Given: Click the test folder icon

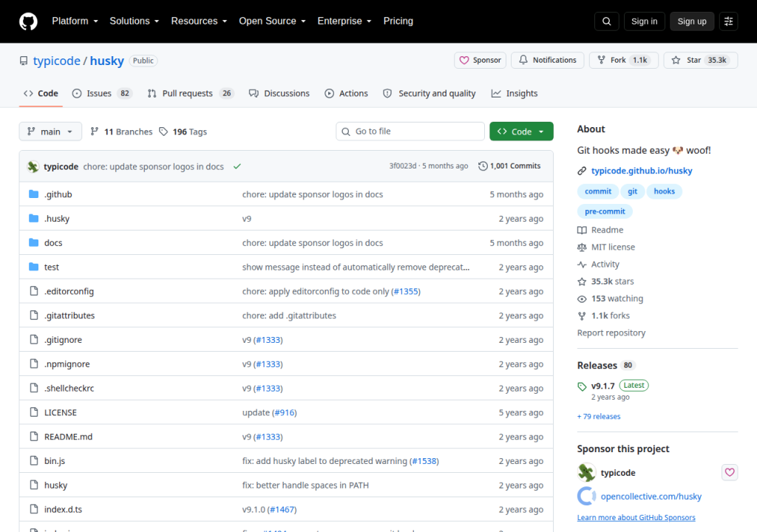Looking at the screenshot, I should click(x=34, y=267).
